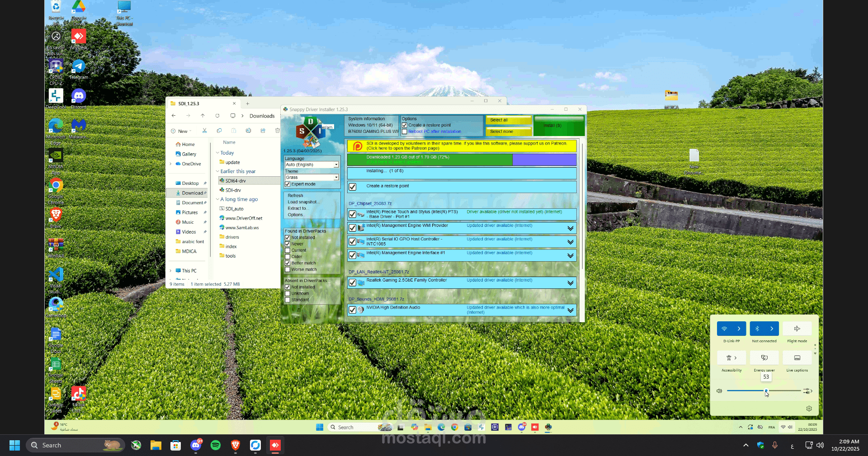Enable Reboot PC after installation checkbox
Image resolution: width=868 pixels, height=456 pixels.
pyautogui.click(x=405, y=132)
